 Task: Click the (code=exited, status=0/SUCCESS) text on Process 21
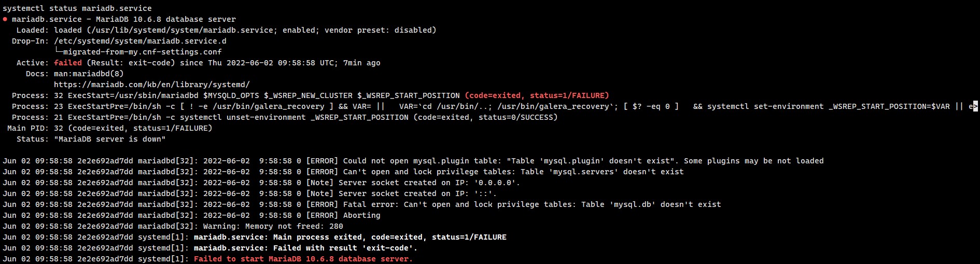pyautogui.click(x=485, y=117)
